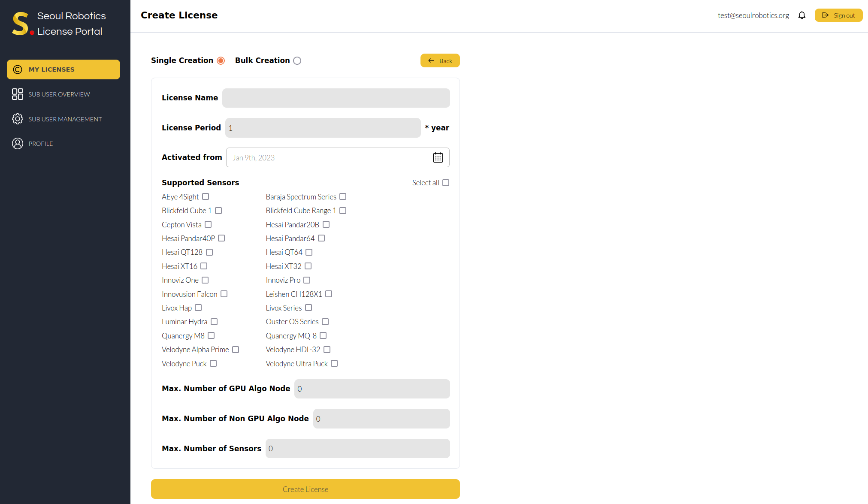Select Velodyne Ultra Puck sensor
Viewport: 868px width, 504px height.
[x=334, y=363]
